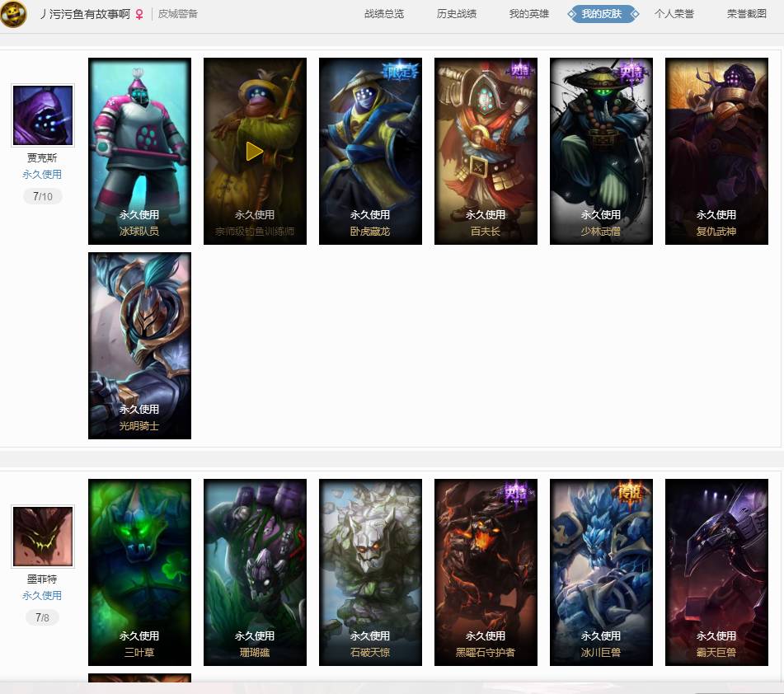
Task: Select the 我的皮肤 tab
Action: point(603,14)
